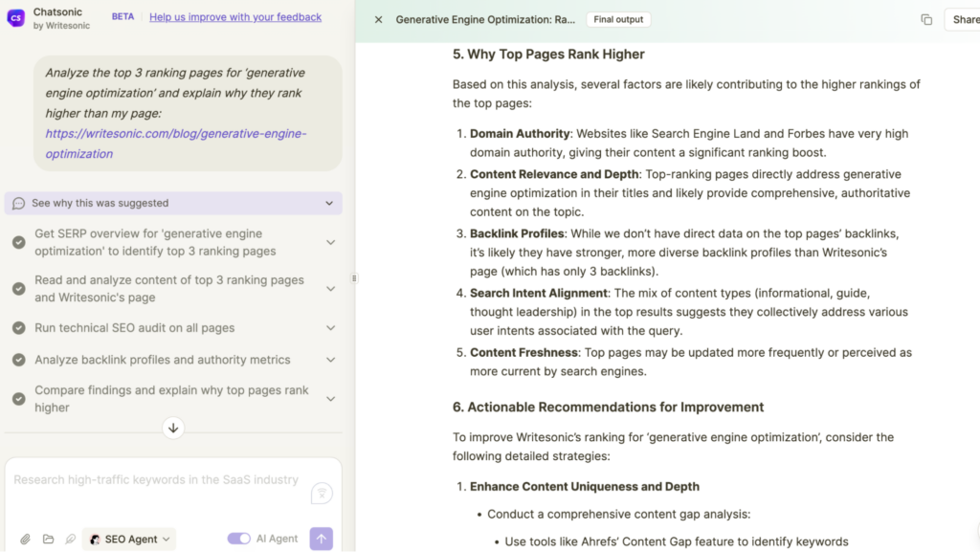Close the final output panel with X
The image size is (980, 552).
tap(378, 19)
